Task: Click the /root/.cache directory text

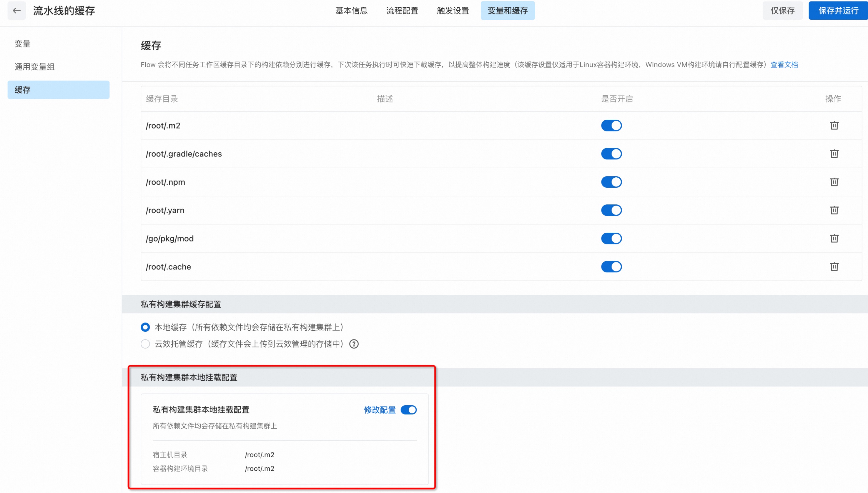Action: click(168, 267)
